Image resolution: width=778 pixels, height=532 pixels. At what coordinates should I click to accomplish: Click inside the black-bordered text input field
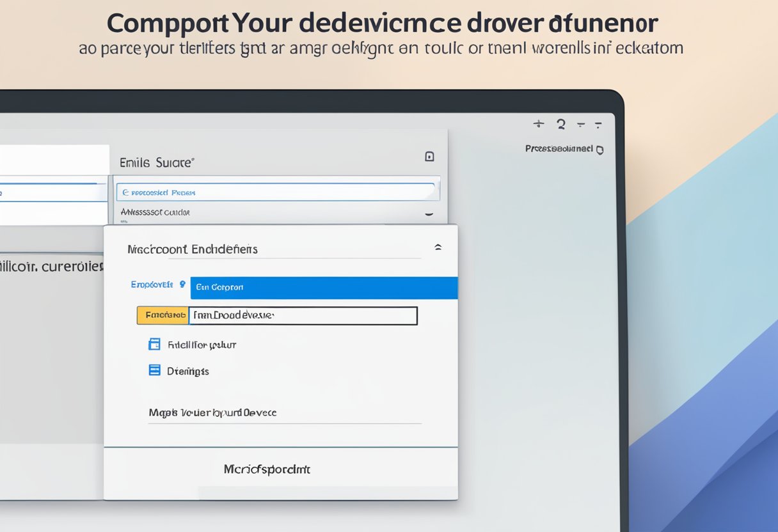303,316
